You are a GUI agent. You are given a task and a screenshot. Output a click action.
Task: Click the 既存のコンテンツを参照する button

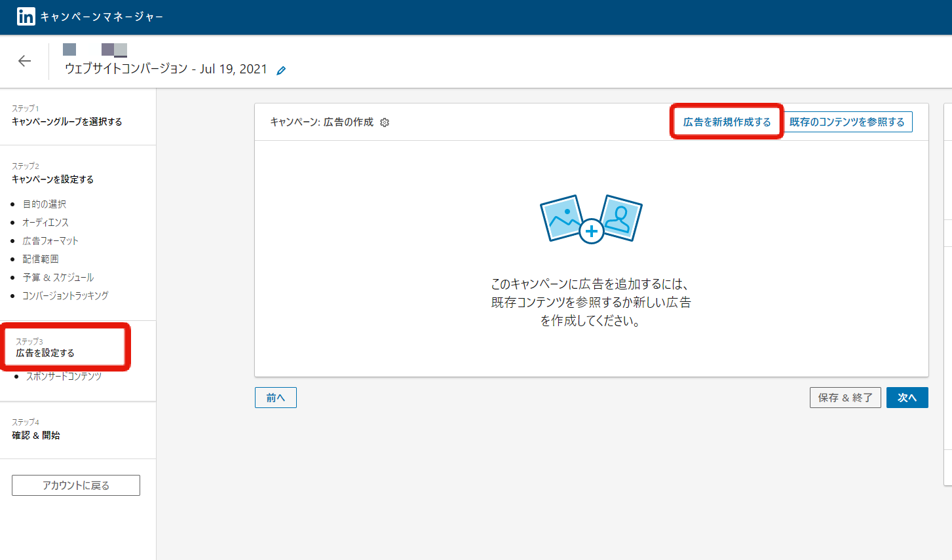coord(847,122)
